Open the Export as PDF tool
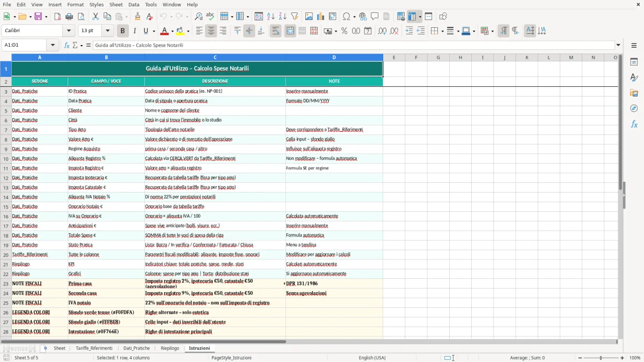 pyautogui.click(x=57, y=17)
